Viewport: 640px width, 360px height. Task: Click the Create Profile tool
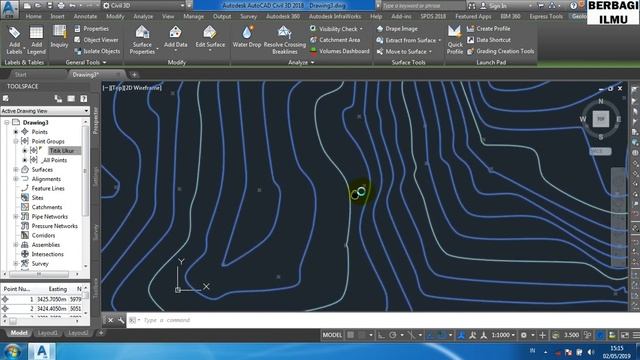tap(489, 29)
